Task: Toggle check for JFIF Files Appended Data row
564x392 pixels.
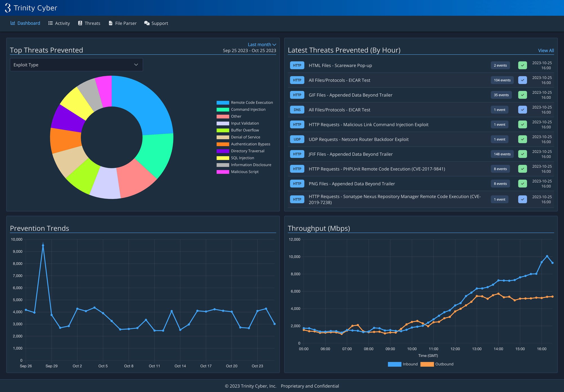Action: tap(523, 154)
